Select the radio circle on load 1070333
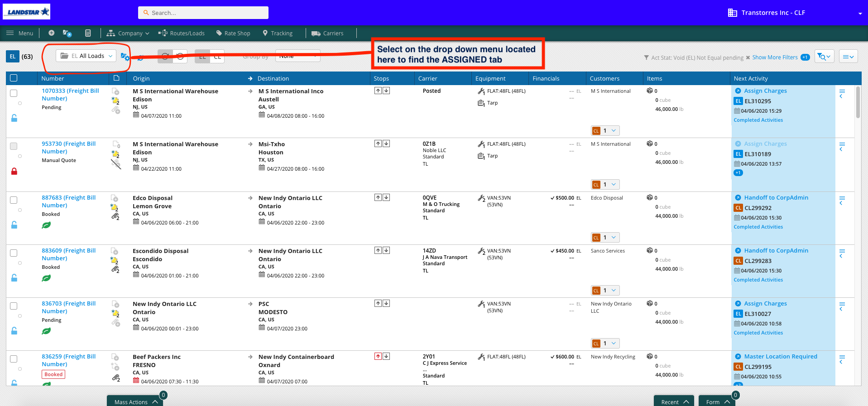Screen dimensions: 868x406 (20, 103)
